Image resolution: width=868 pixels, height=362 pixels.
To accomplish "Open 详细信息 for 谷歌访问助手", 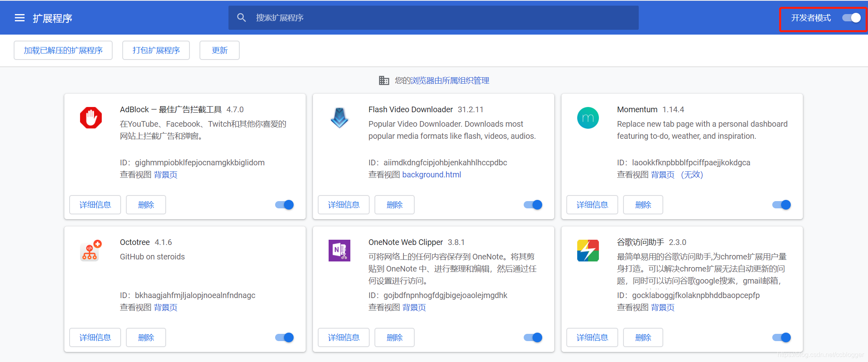I will coord(592,337).
